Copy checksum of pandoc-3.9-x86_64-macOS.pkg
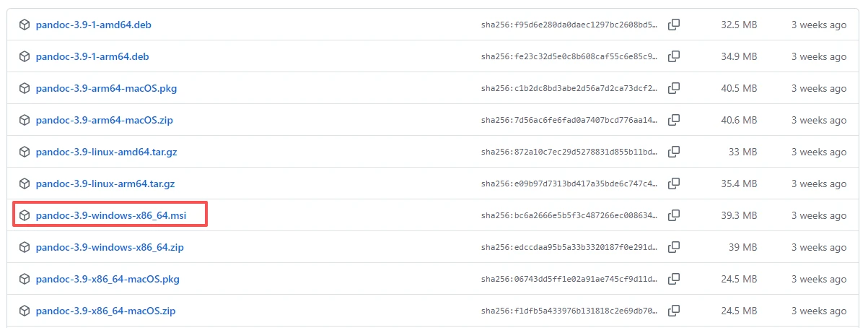This screenshot has width=868, height=328. [x=674, y=279]
